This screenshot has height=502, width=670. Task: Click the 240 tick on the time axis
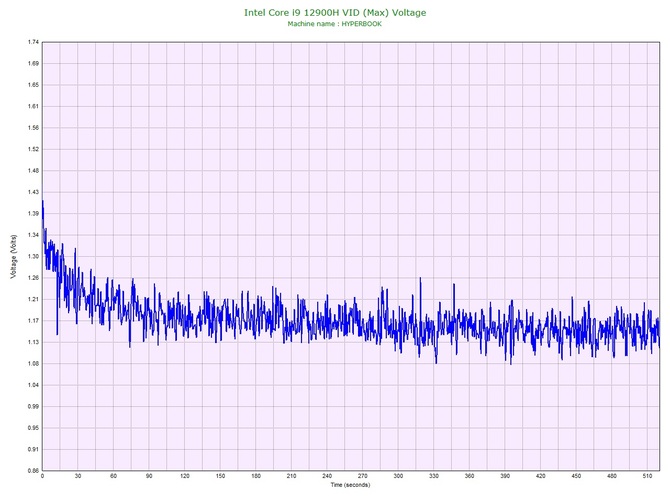click(x=327, y=476)
